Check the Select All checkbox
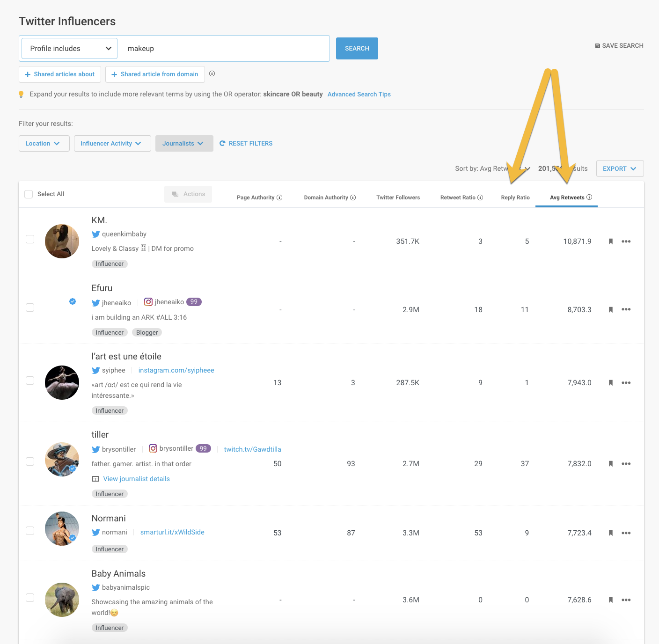 coord(29,194)
